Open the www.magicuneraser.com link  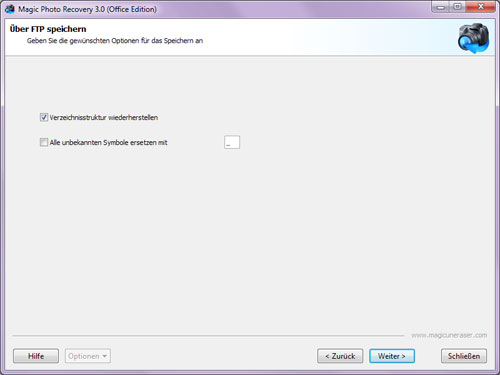coord(449,335)
